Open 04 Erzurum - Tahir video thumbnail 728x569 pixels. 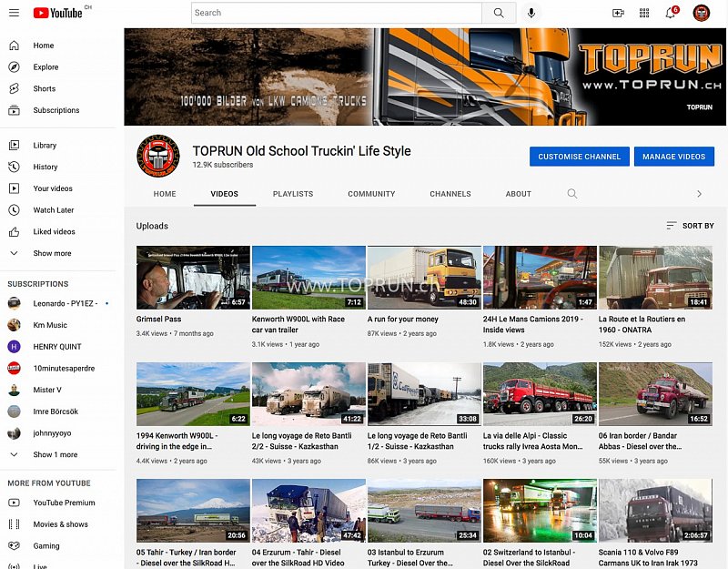click(308, 511)
